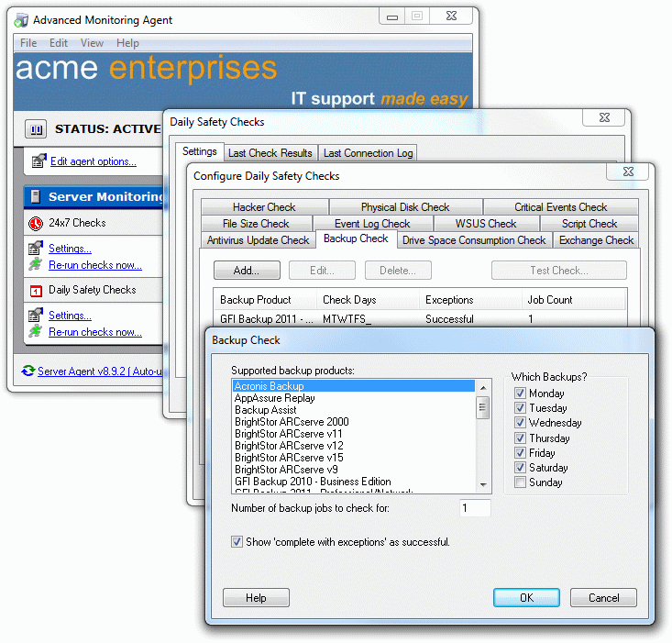Switch to Last Check Results tab
672x643 pixels.
270,153
